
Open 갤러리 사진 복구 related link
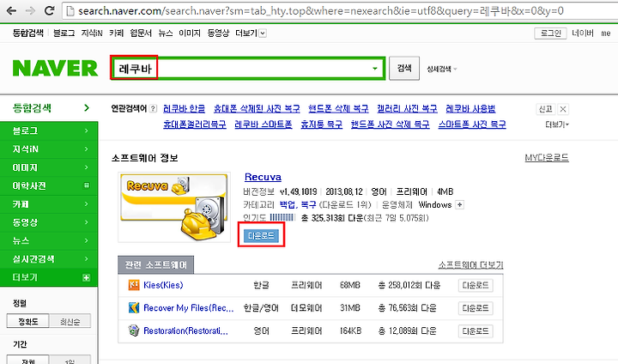[407, 108]
